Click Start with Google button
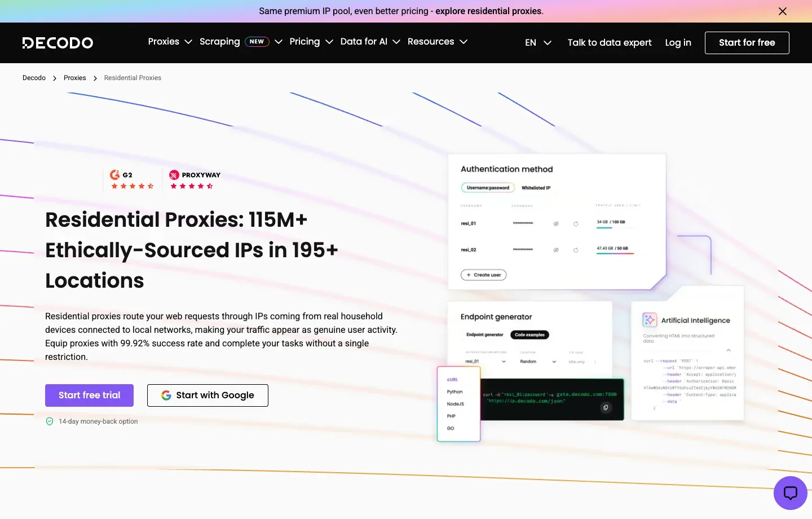 coord(208,395)
